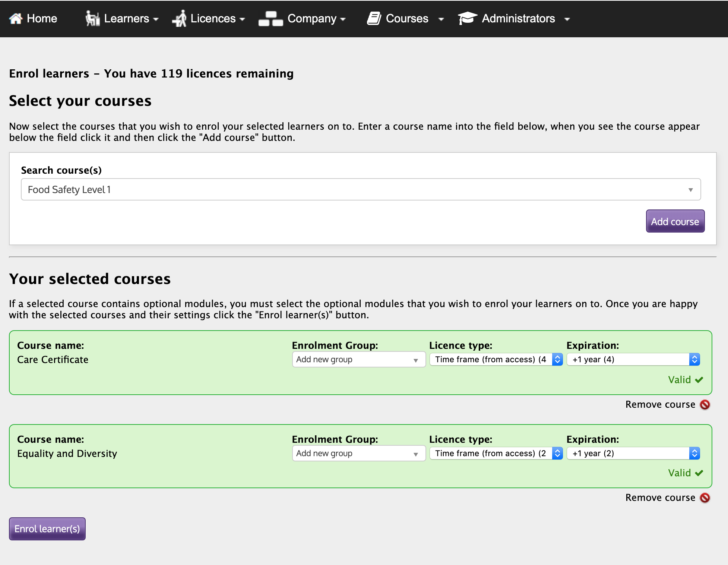Open Care Certificate Licence type selector
Screen dimensions: 728x565
tap(496, 360)
